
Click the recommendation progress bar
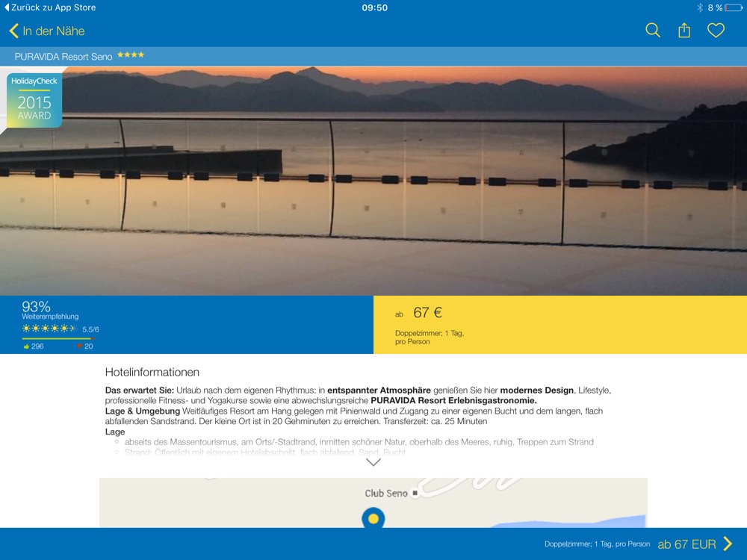tap(58, 338)
